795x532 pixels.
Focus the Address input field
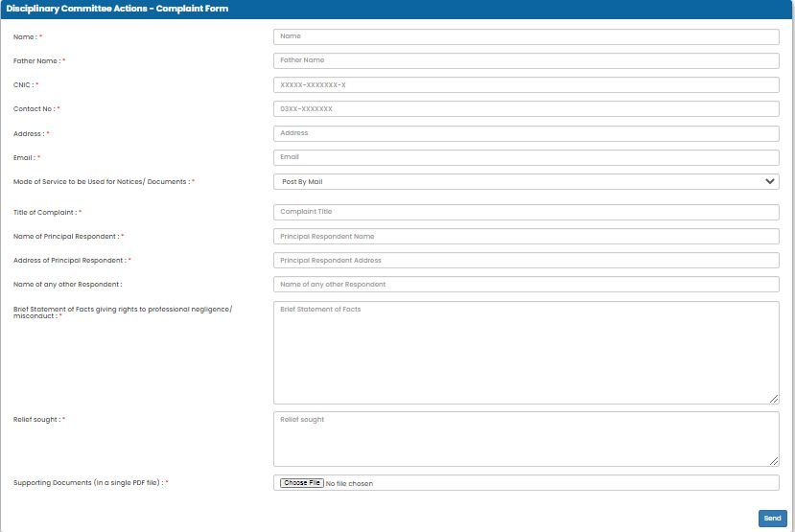(526, 133)
